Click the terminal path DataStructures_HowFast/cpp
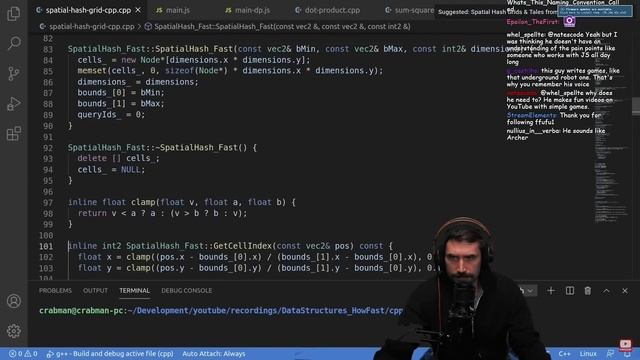The width and height of the screenshot is (640, 360). pos(342,311)
